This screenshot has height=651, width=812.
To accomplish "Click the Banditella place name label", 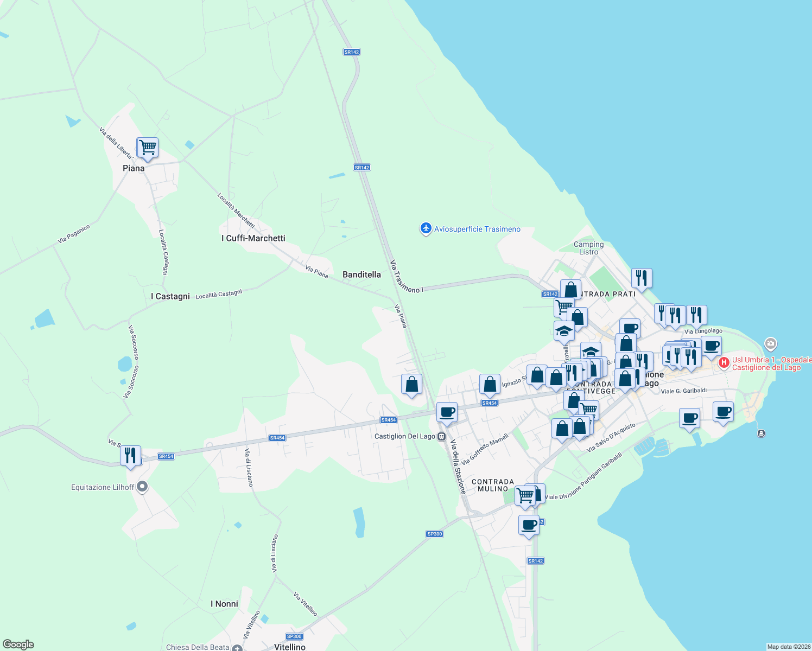I will pos(362,275).
